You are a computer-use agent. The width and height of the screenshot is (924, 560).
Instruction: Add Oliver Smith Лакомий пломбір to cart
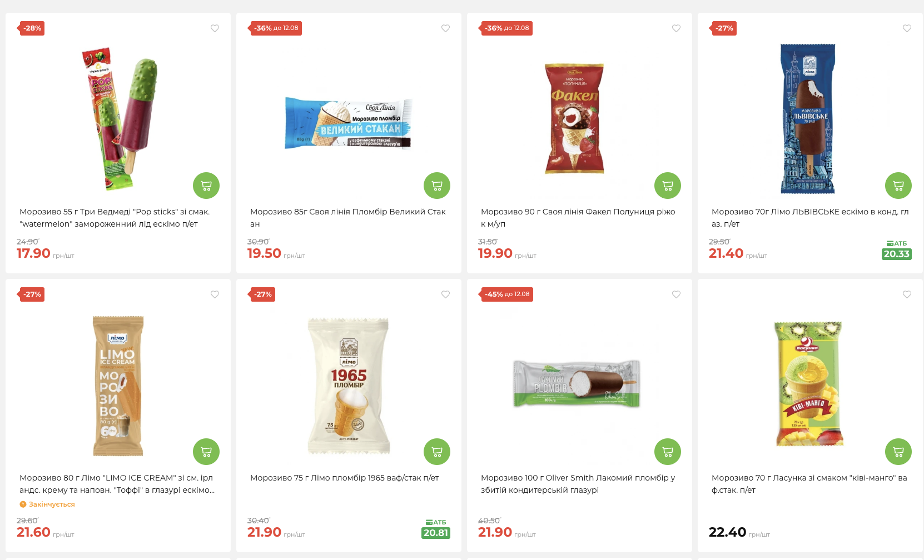coord(668,452)
